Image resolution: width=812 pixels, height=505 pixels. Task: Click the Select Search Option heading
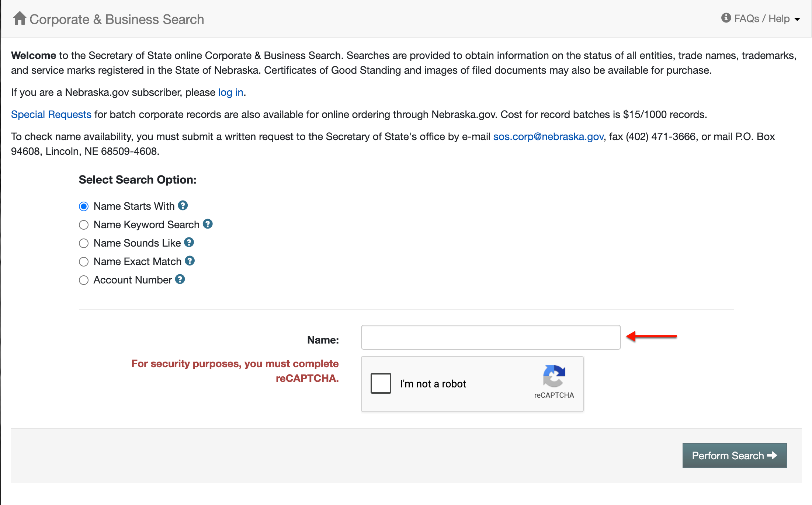click(x=138, y=180)
